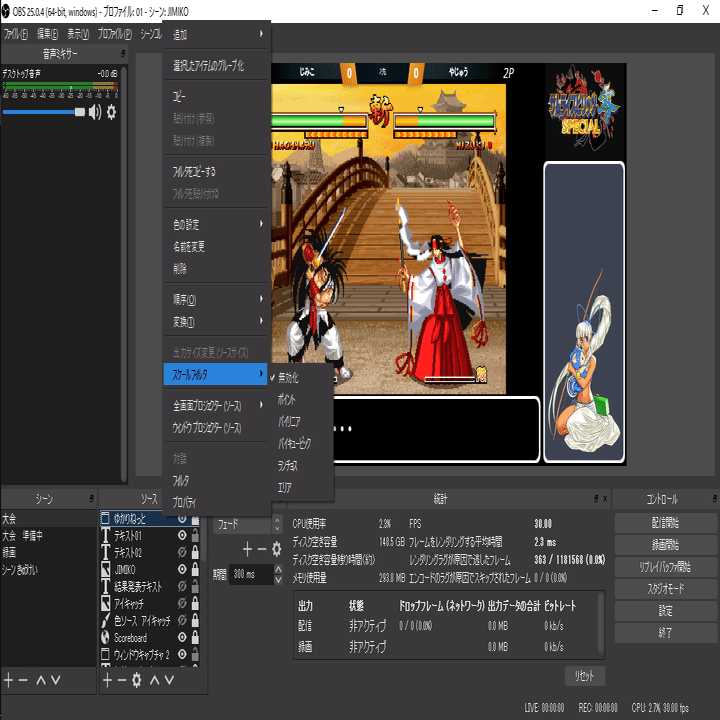Close the 統計 panel with its x icon
This screenshot has height=720, width=720.
(605, 498)
